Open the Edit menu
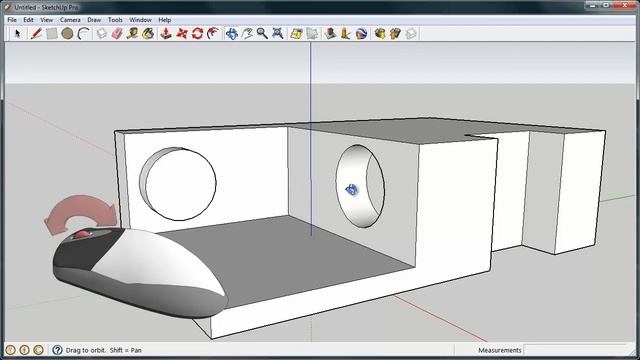Viewport: 640px width, 360px height. click(x=28, y=20)
